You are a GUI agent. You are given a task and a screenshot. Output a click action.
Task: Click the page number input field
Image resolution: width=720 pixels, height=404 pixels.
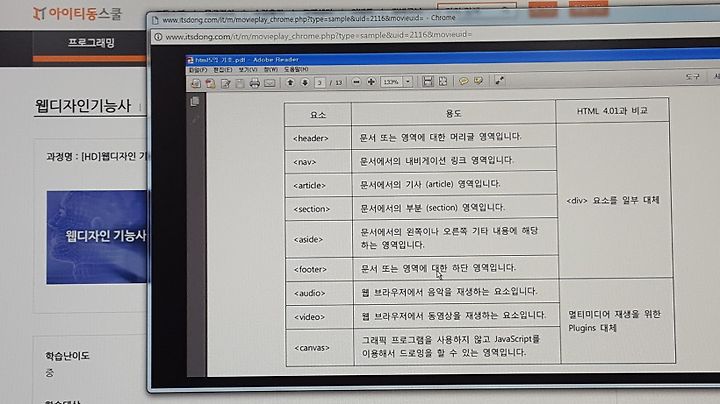tap(320, 83)
